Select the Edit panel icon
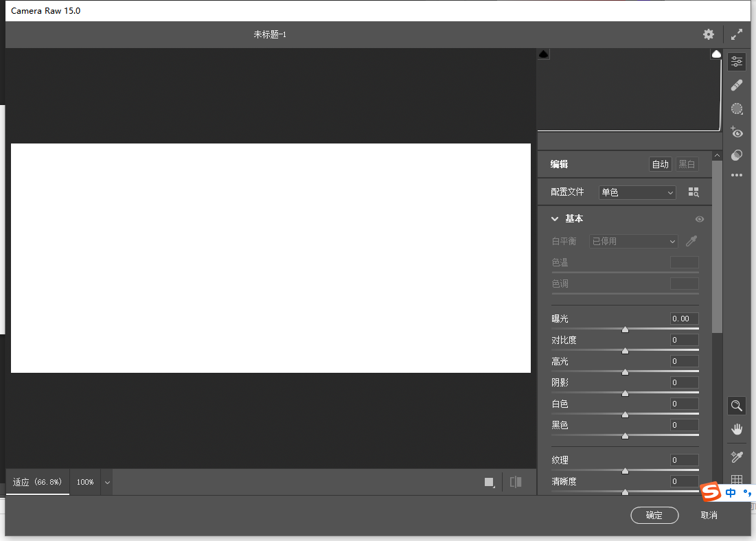This screenshot has height=541, width=756. [736, 61]
